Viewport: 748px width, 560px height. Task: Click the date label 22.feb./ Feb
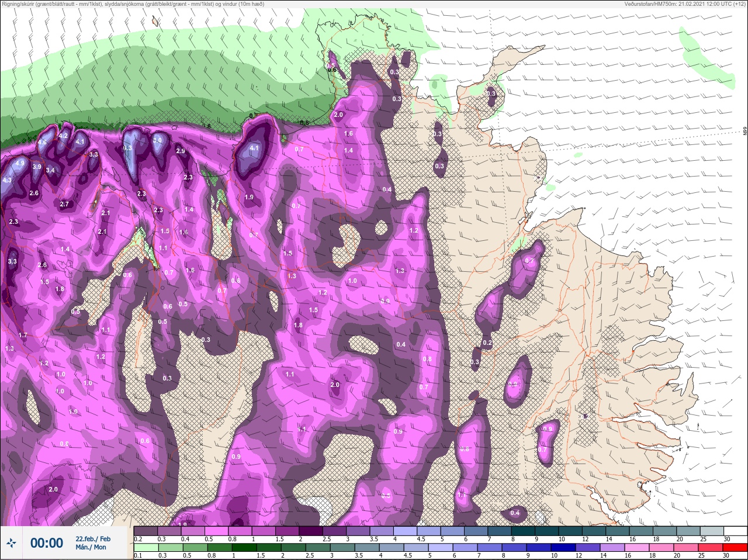[93, 538]
